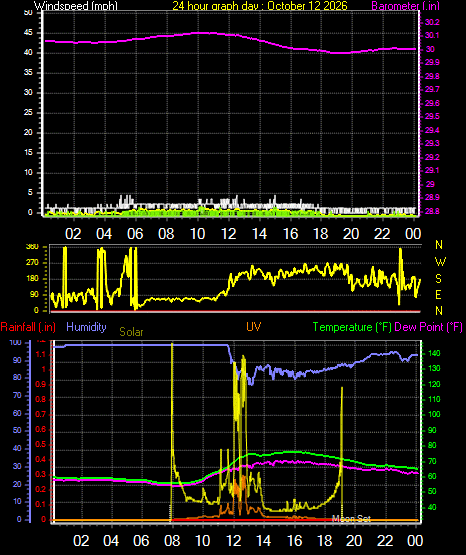Image resolution: width=466 pixels, height=555 pixels.
Task: Select the 29.5 barometer axis value
Action: point(432,116)
